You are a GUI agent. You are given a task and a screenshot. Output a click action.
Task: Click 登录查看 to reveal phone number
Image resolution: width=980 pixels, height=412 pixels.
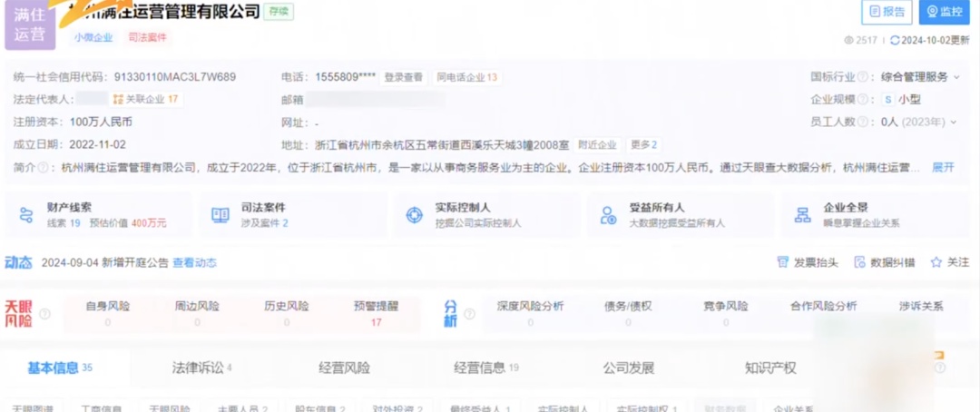pos(403,77)
